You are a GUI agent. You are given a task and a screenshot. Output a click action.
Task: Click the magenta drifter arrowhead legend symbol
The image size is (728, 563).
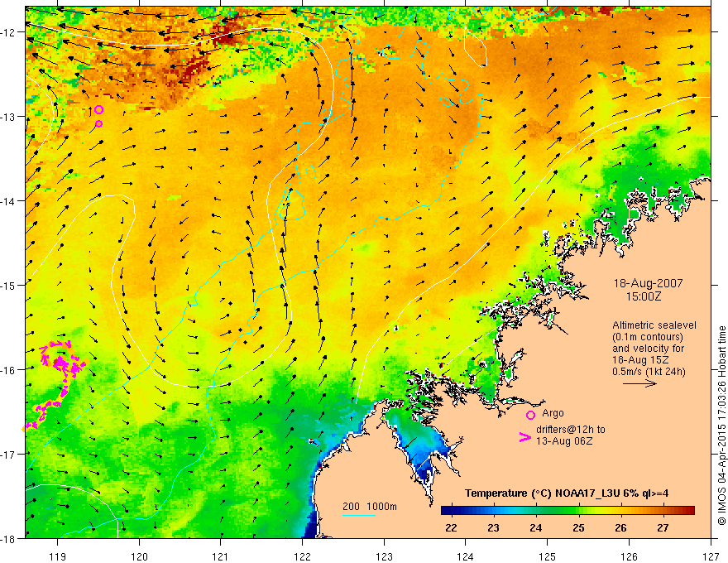tap(524, 436)
